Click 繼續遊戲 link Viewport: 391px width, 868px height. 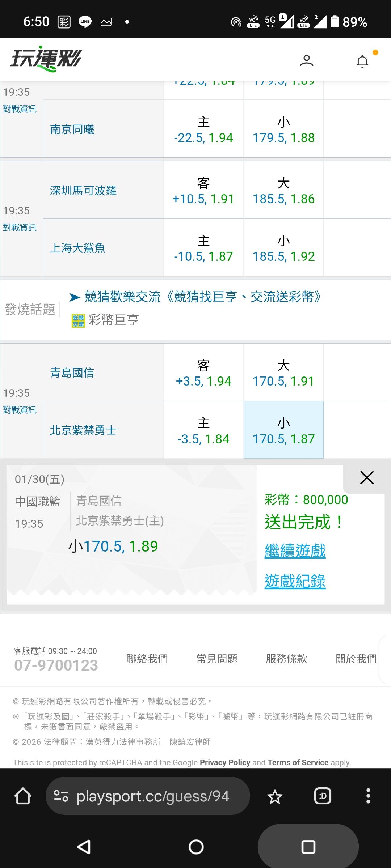tap(295, 551)
